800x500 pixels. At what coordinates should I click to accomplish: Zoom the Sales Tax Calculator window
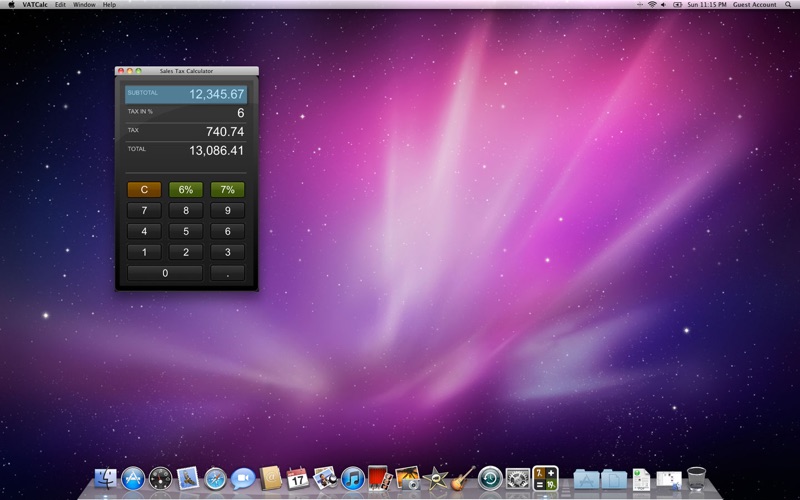coord(138,71)
